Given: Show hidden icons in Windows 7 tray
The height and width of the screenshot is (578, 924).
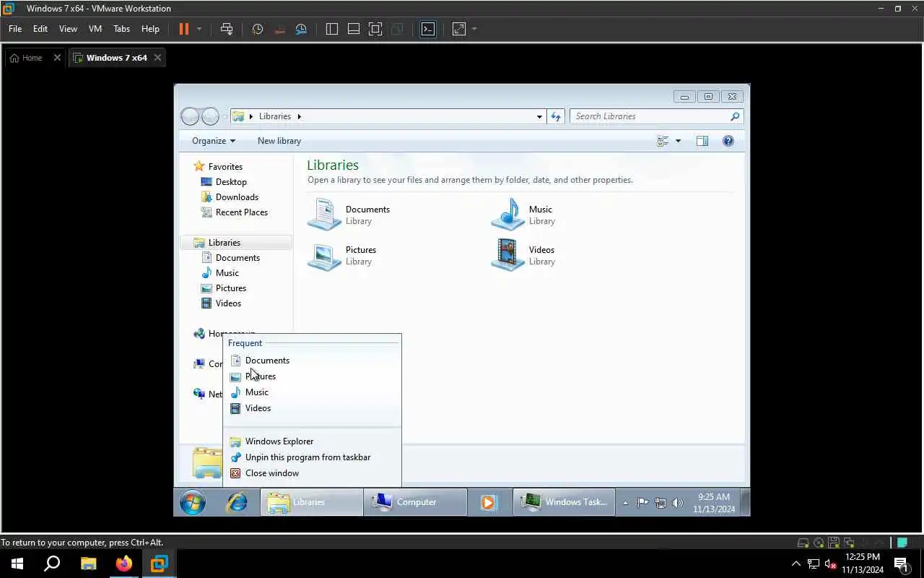Looking at the screenshot, I should [625, 503].
